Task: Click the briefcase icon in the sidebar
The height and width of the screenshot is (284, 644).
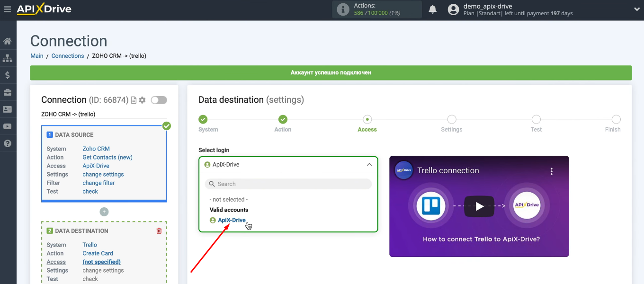Action: [8, 92]
